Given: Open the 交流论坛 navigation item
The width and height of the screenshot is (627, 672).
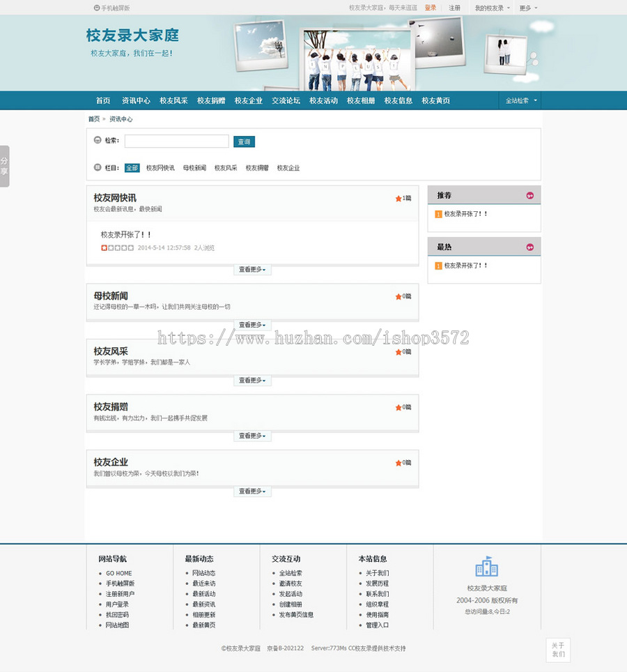Looking at the screenshot, I should 286,100.
